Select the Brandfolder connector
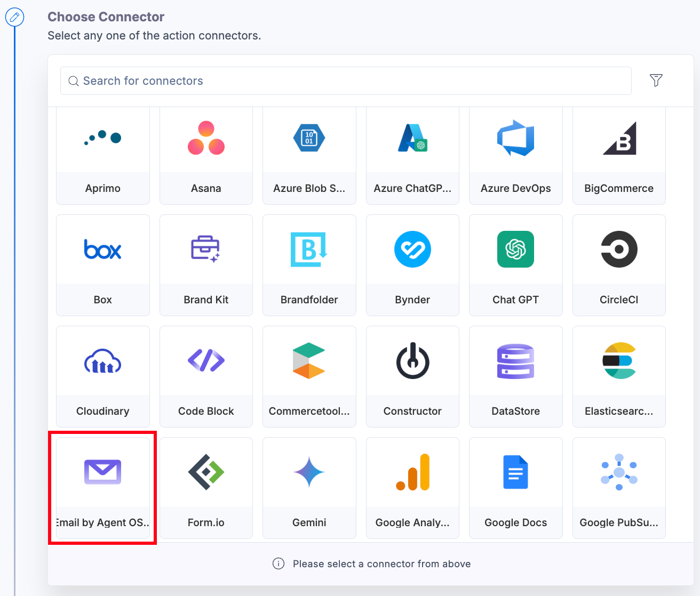Viewport: 700px width, 596px height. pos(309,265)
